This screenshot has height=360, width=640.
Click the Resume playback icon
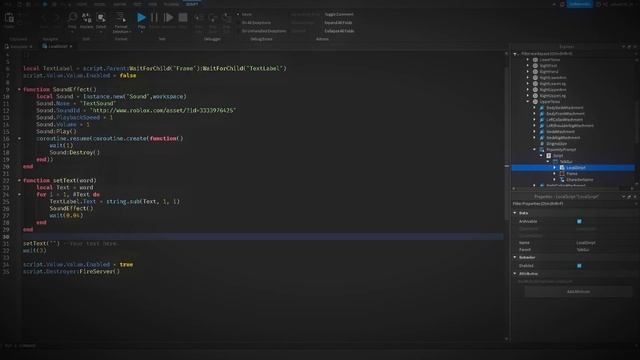pos(168,18)
